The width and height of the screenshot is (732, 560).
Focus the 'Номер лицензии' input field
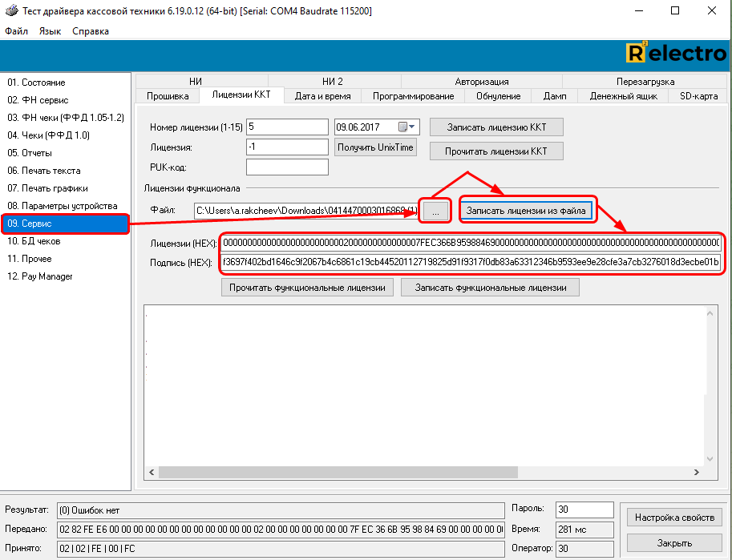[x=287, y=127]
